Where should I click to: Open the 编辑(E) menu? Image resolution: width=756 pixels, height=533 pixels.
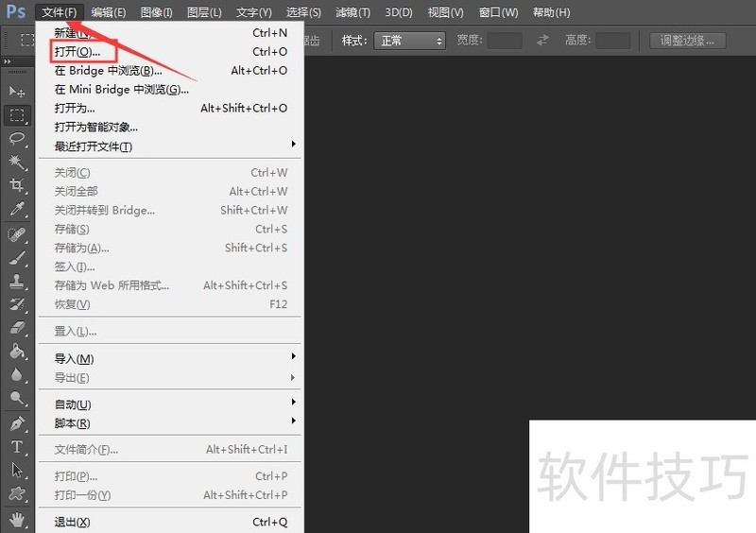click(109, 12)
